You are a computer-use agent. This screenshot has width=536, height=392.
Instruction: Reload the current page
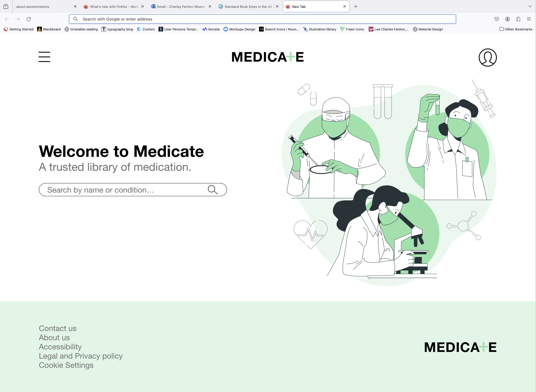(29, 19)
